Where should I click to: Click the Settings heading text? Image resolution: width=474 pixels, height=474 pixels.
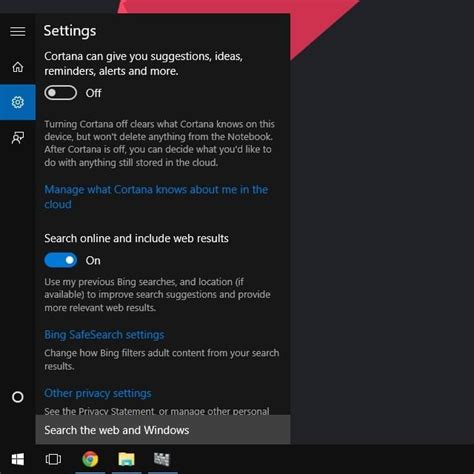point(70,31)
